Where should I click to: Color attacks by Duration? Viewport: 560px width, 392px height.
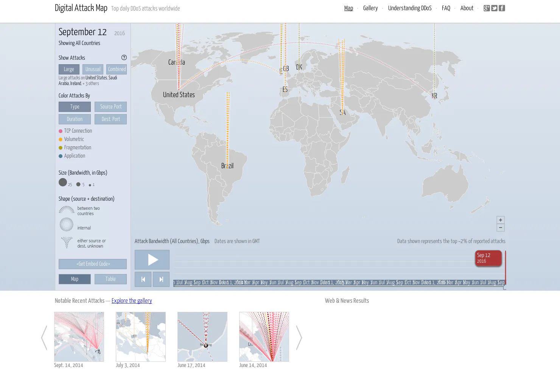[x=75, y=119]
